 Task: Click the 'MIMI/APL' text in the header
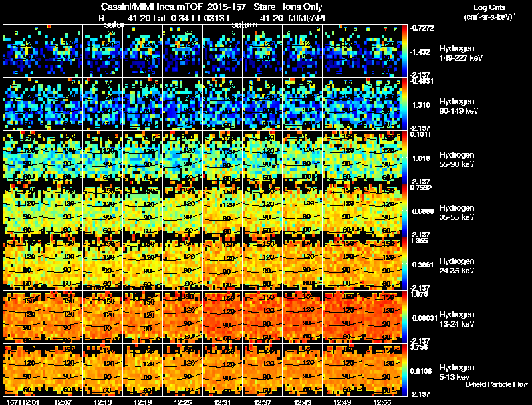coord(308,18)
